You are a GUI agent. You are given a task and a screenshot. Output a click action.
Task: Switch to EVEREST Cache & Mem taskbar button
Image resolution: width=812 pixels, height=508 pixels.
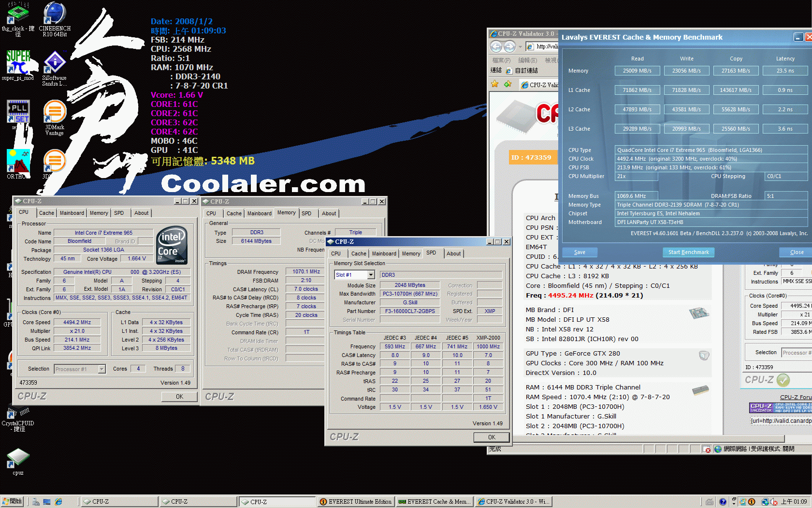click(434, 502)
